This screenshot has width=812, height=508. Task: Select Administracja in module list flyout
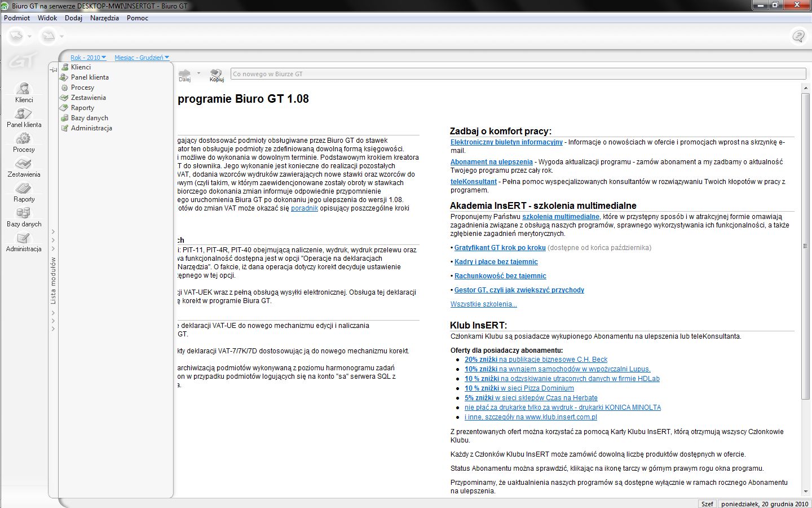pyautogui.click(x=91, y=128)
